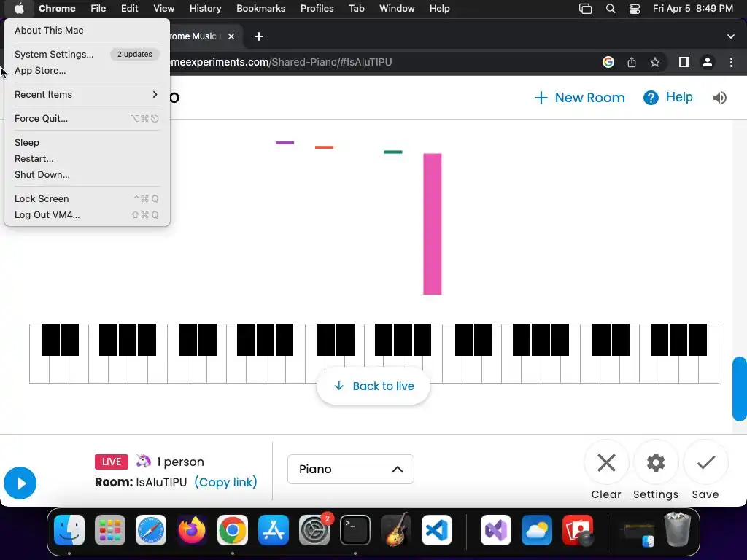Open Safari from the Dock
The image size is (747, 560).
point(151,530)
